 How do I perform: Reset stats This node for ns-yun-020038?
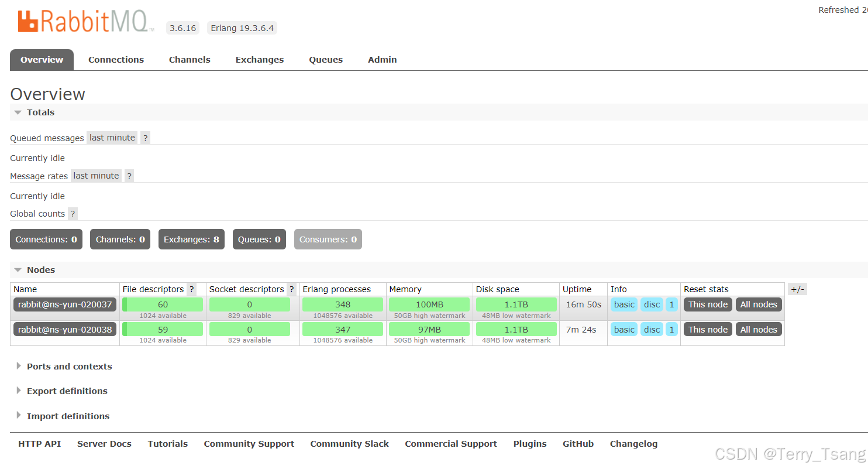pos(708,330)
